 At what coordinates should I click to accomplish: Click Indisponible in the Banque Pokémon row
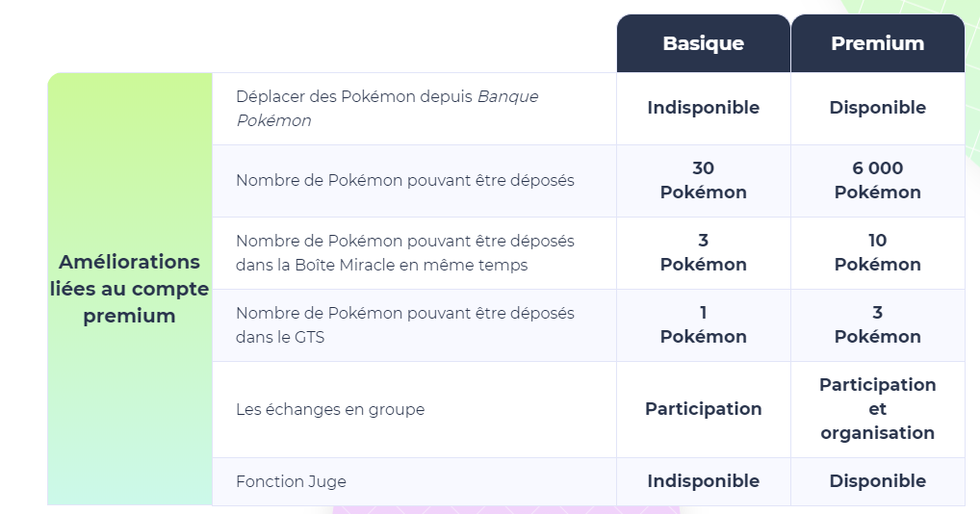(703, 108)
